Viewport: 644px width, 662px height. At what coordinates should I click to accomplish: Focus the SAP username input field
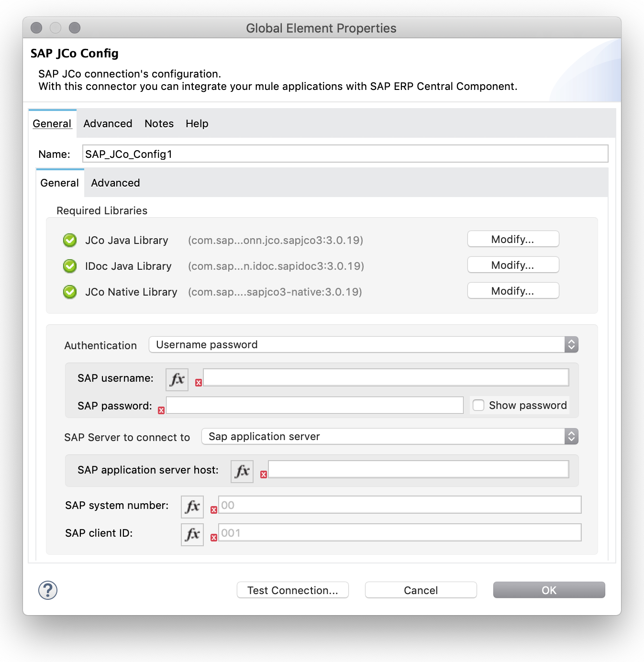pos(386,377)
